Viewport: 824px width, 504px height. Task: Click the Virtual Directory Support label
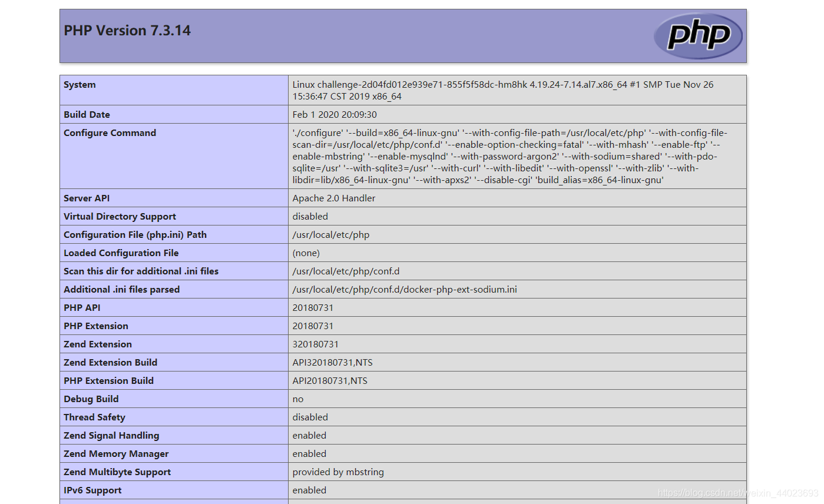click(x=120, y=217)
